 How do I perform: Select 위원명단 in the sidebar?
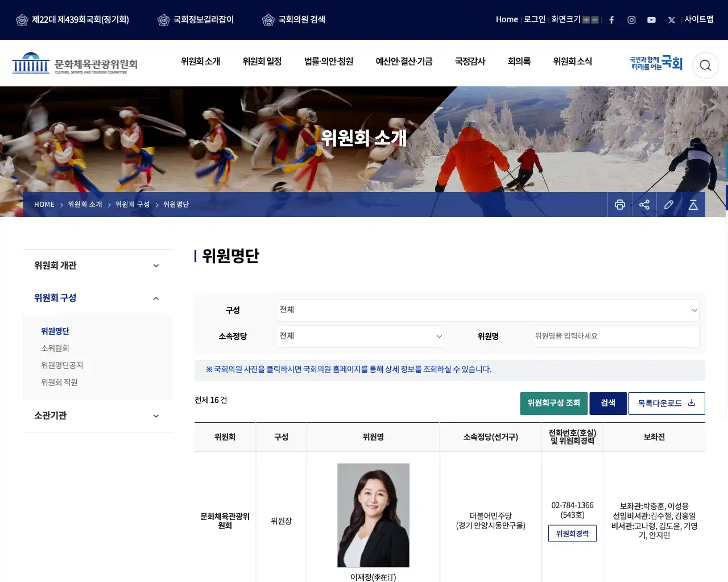[x=55, y=331]
